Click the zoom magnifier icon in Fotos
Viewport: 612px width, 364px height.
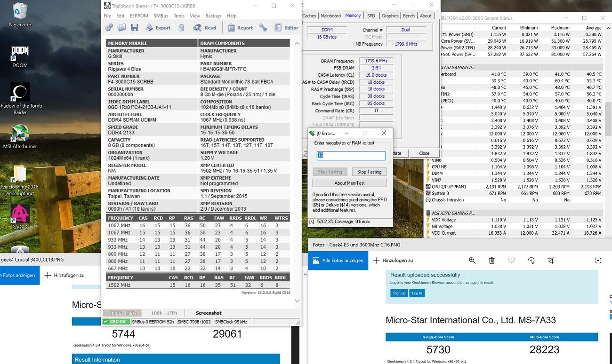[472, 261]
